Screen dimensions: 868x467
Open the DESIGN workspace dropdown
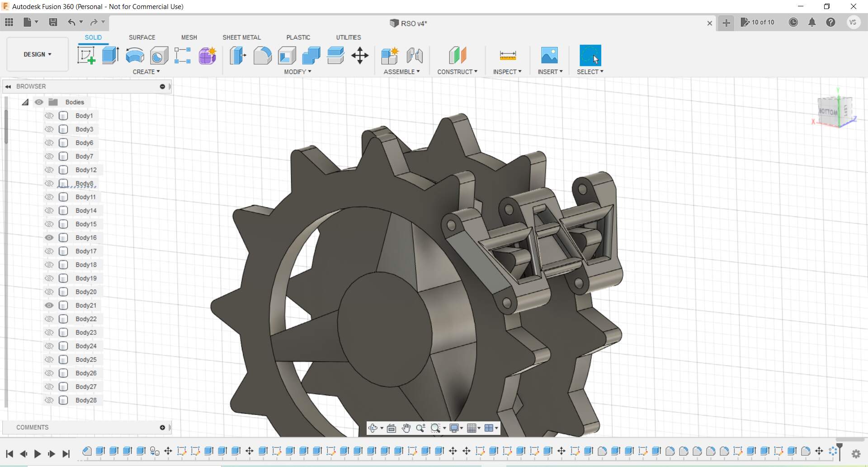pyautogui.click(x=38, y=54)
